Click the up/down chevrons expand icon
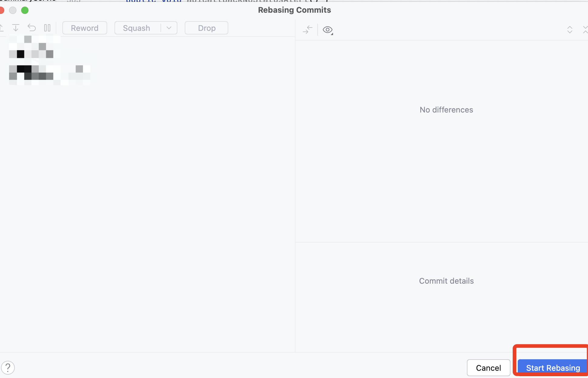This screenshot has width=588, height=378. coord(570,30)
